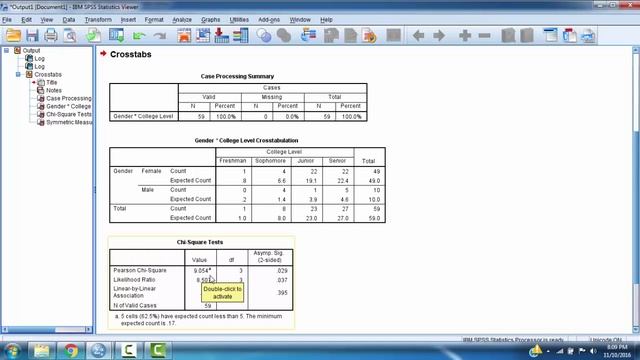The height and width of the screenshot is (360, 640).
Task: Click the Crosstabs heading in output pane
Action: pos(131,54)
